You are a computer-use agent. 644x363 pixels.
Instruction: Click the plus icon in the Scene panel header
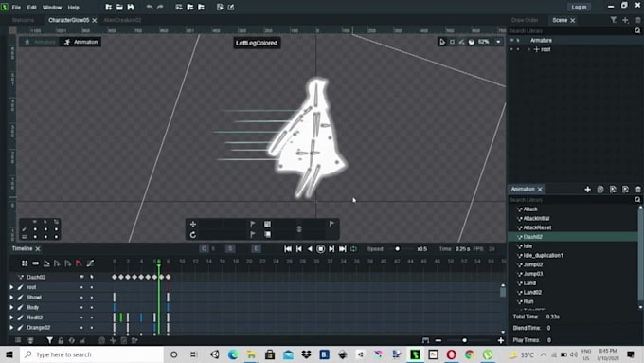tap(625, 20)
